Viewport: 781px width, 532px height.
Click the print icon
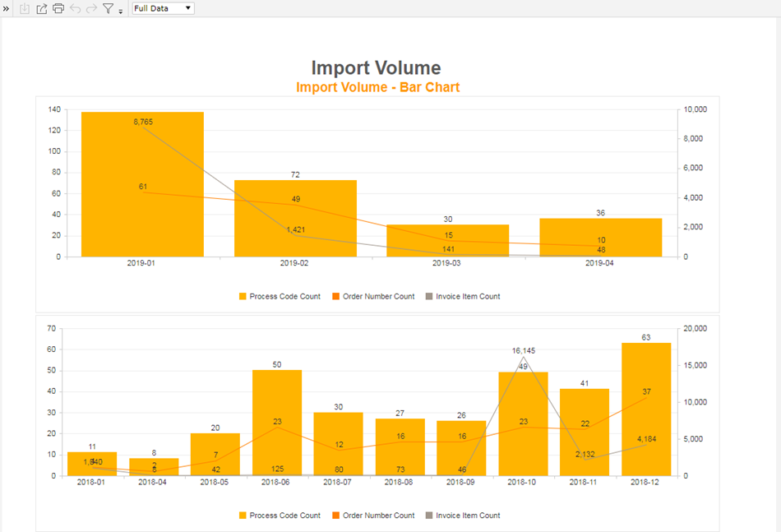pyautogui.click(x=58, y=8)
